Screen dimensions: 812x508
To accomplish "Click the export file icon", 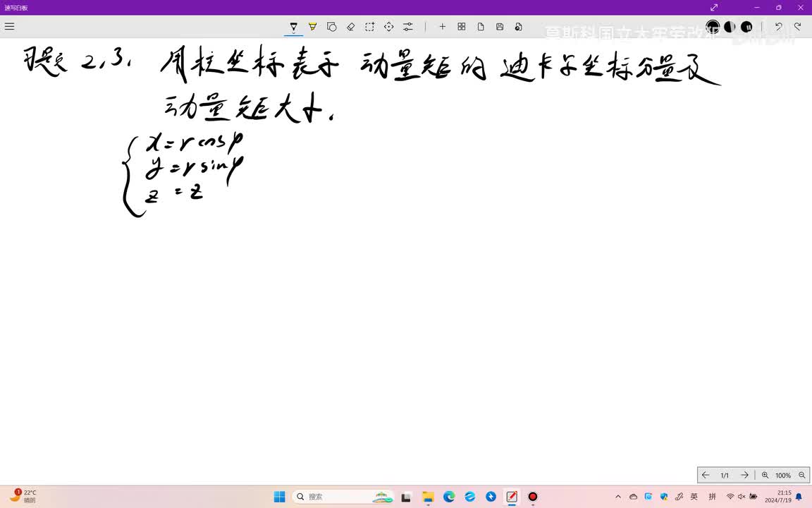I will (518, 26).
